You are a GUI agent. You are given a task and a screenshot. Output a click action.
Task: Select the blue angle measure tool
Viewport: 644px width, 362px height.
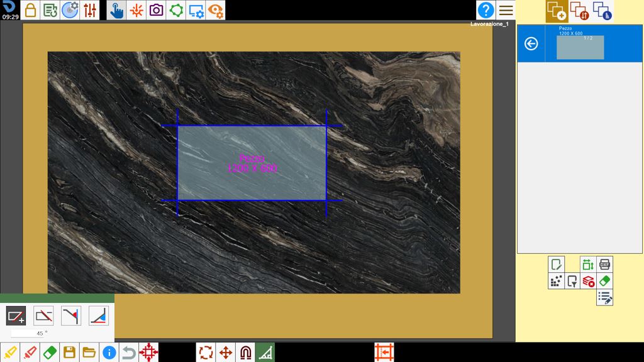point(99,316)
